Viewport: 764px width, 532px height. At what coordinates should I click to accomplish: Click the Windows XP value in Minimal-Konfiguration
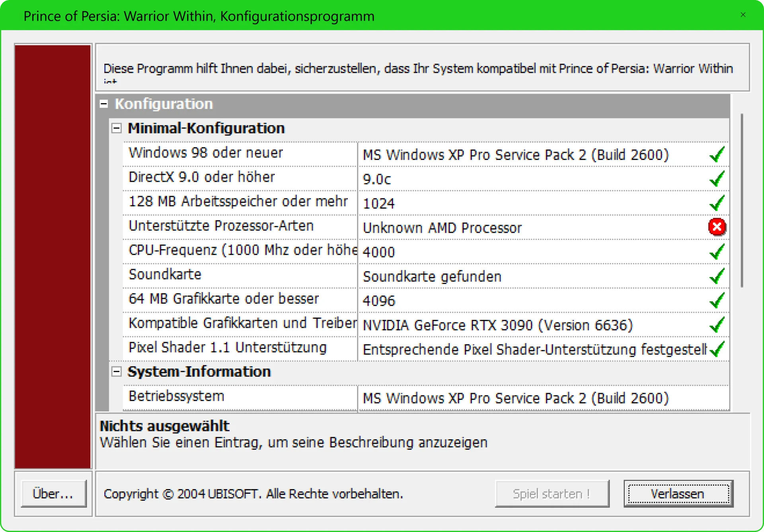(x=516, y=155)
